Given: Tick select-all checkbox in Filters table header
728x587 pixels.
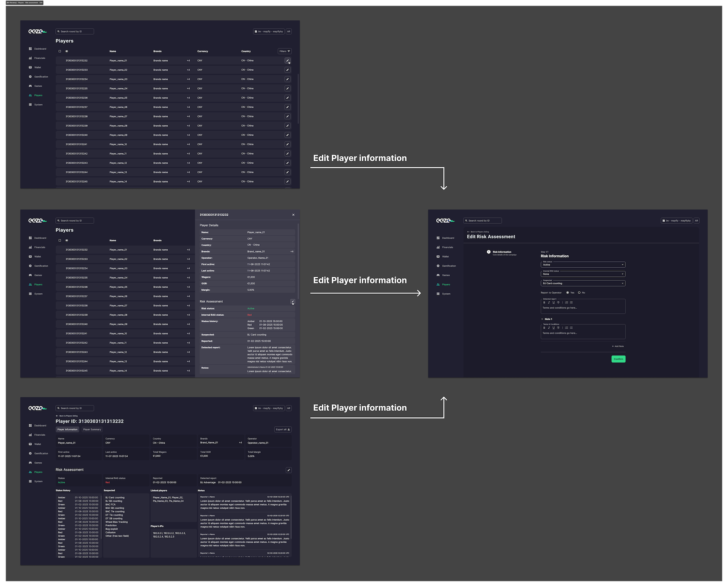Looking at the screenshot, I should click(x=60, y=51).
